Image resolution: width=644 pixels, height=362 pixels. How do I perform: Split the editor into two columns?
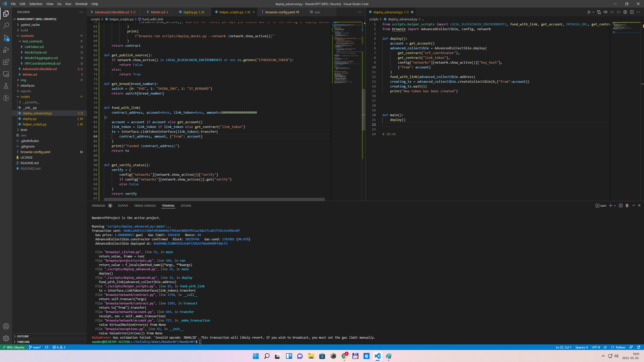pos(632,12)
